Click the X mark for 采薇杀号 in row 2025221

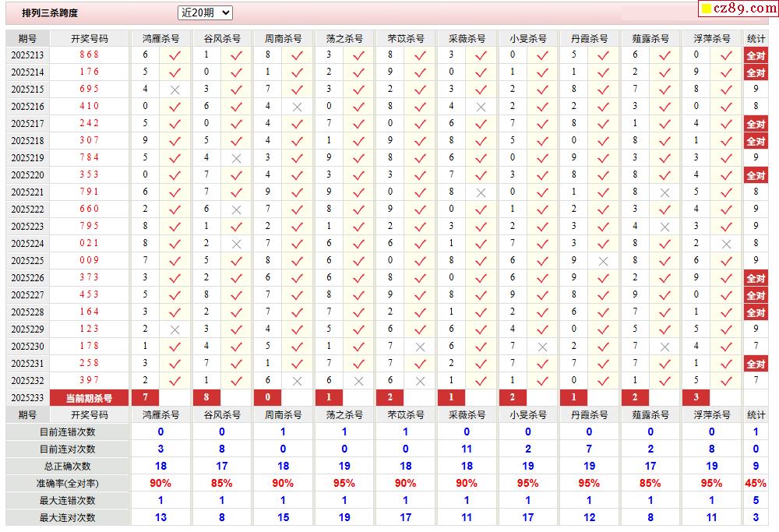pos(481,192)
